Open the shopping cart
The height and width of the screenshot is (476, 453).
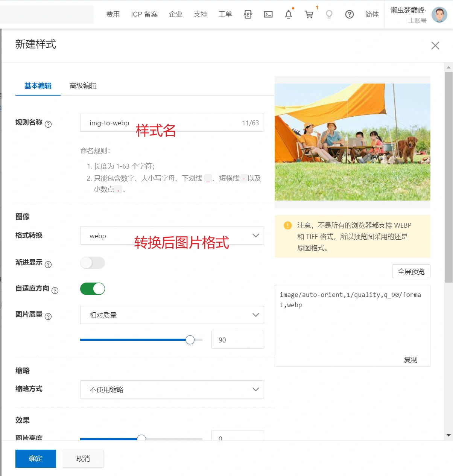pyautogui.click(x=309, y=14)
